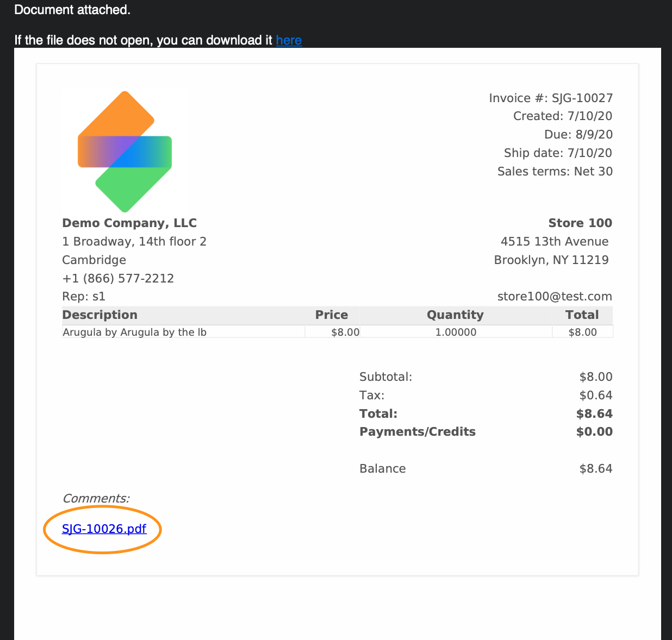Select the Price column header
This screenshot has width=672, height=640.
[x=331, y=315]
